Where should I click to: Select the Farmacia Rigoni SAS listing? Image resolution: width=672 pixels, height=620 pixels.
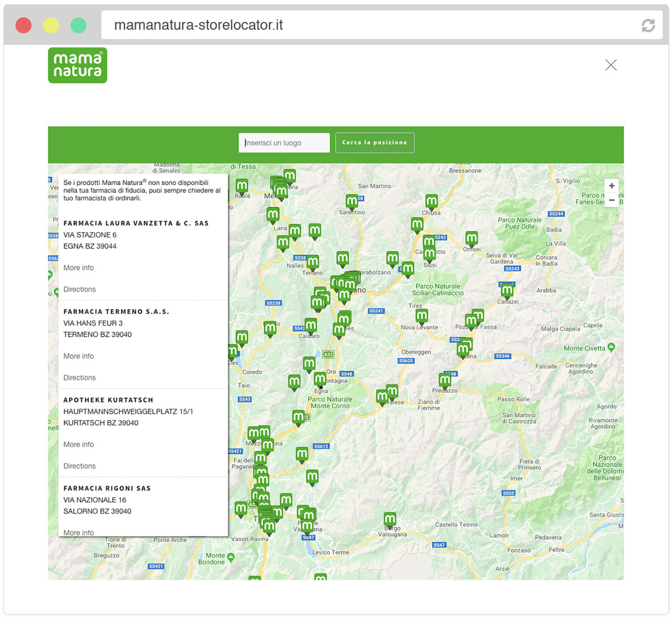(x=107, y=488)
